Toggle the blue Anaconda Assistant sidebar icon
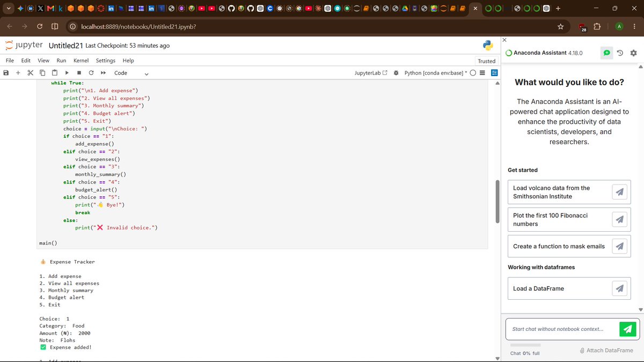Image resolution: width=644 pixels, height=362 pixels. (494, 73)
